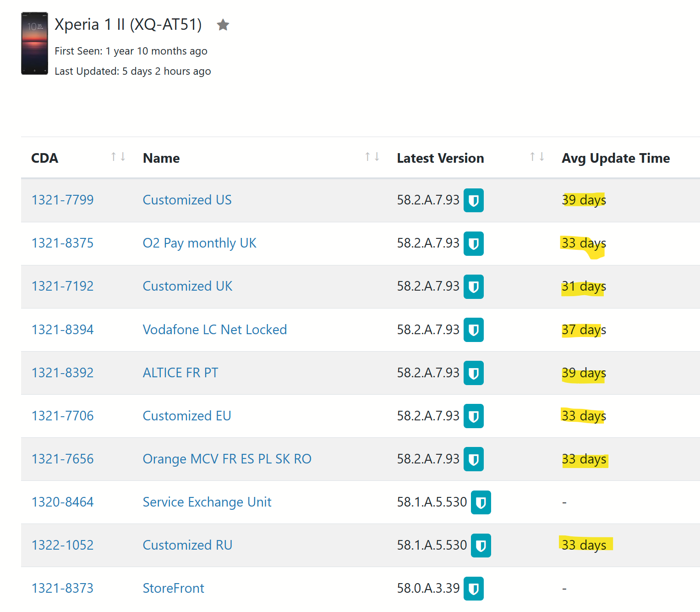Screen dimensions: 700x612
Task: Click version 58.2.A.7.93 in Customized US row
Action: 428,200
